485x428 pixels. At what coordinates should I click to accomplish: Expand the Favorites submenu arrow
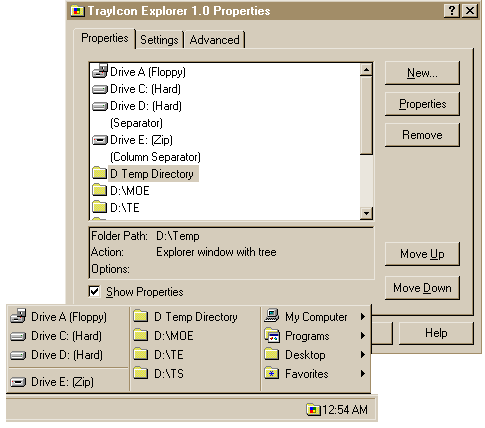click(x=363, y=374)
